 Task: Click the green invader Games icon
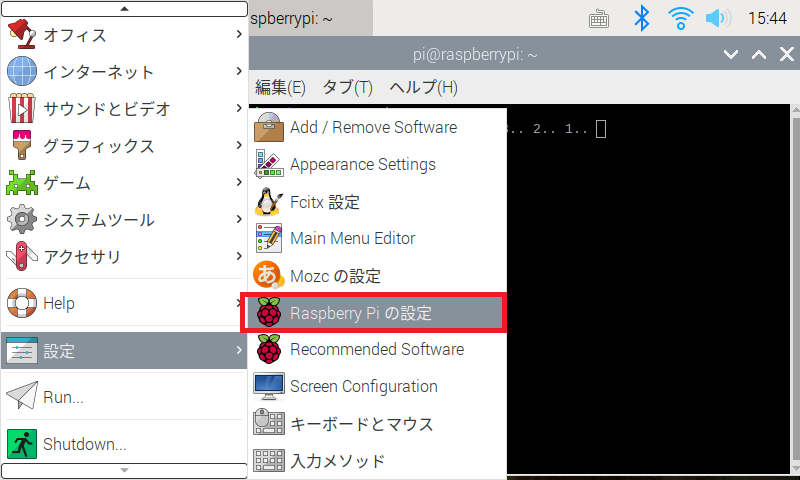(22, 182)
